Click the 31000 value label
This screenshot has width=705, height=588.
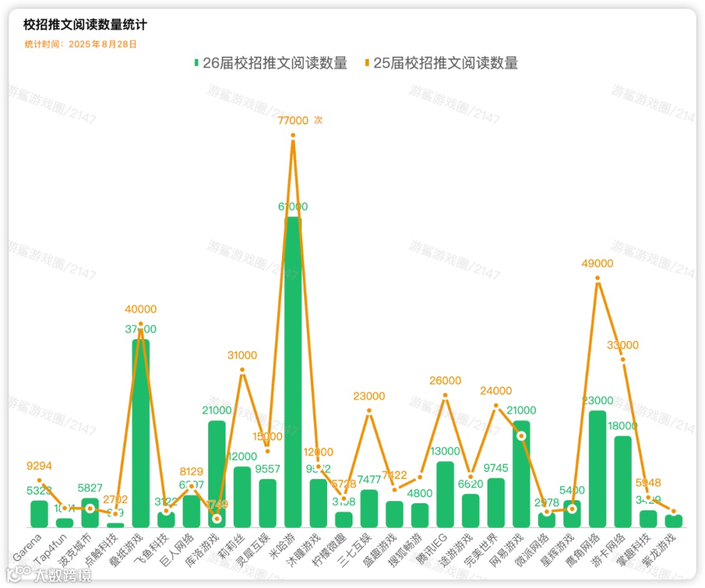[x=242, y=355]
